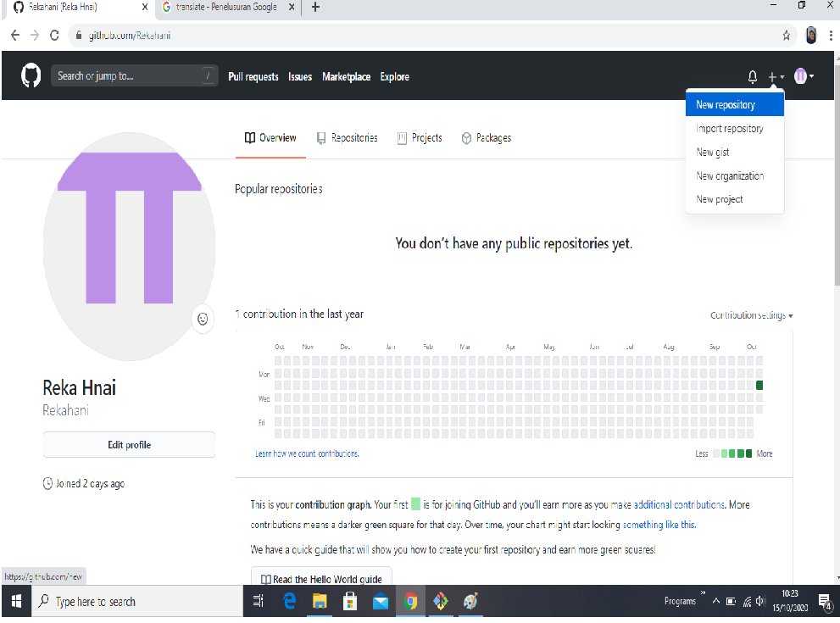Bookmark this page with the star
This screenshot has height=623, width=840.
pyautogui.click(x=786, y=36)
